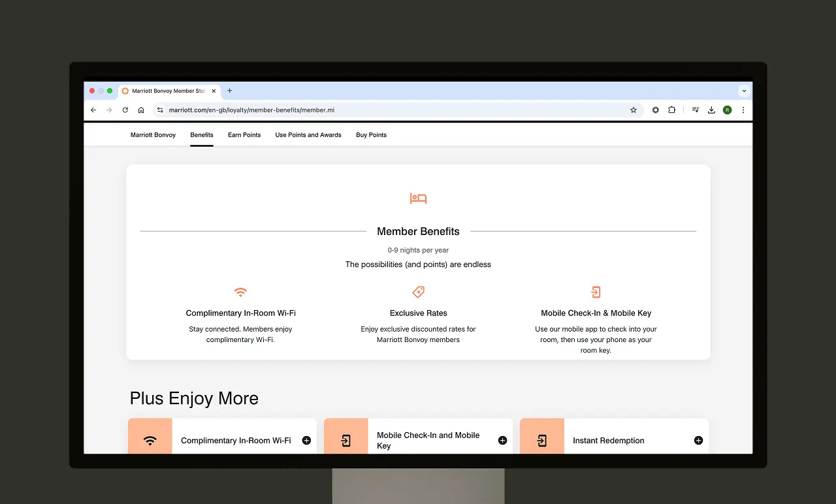Expand the Instant Redemption card
836x504 pixels.
point(698,440)
